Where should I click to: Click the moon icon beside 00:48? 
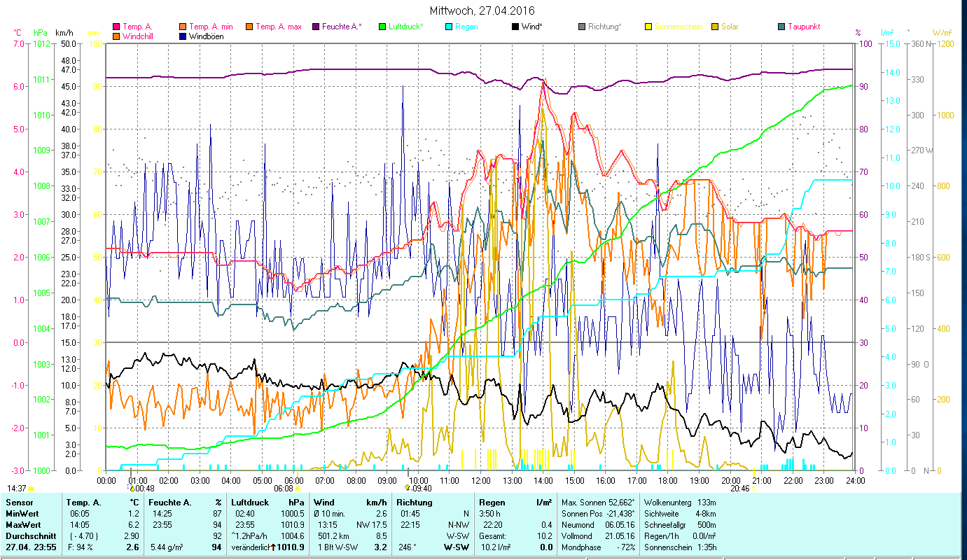click(131, 489)
